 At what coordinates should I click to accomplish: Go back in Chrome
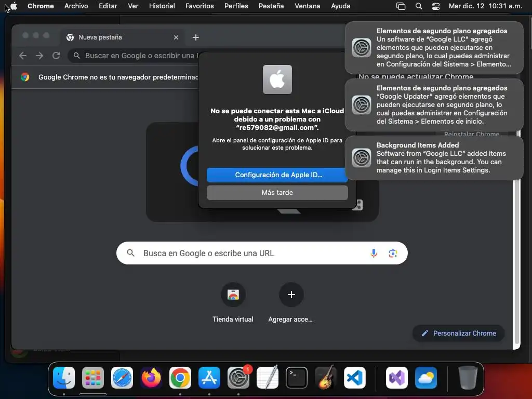coord(23,55)
